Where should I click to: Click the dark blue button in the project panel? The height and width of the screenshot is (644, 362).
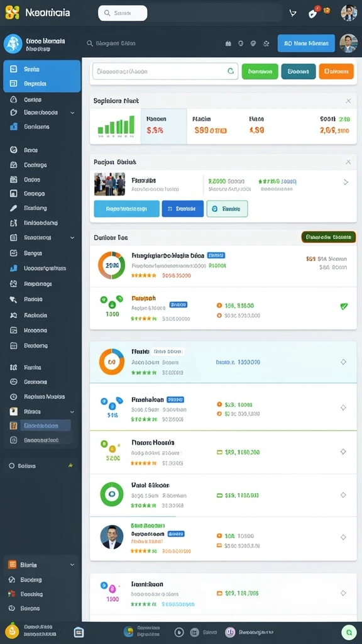pyautogui.click(x=183, y=209)
